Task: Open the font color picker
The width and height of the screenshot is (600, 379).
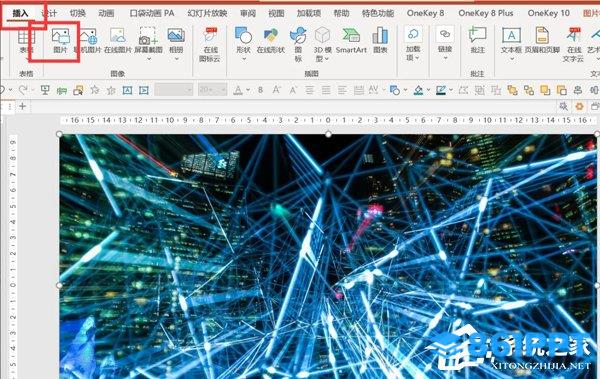Action: pyautogui.click(x=248, y=90)
